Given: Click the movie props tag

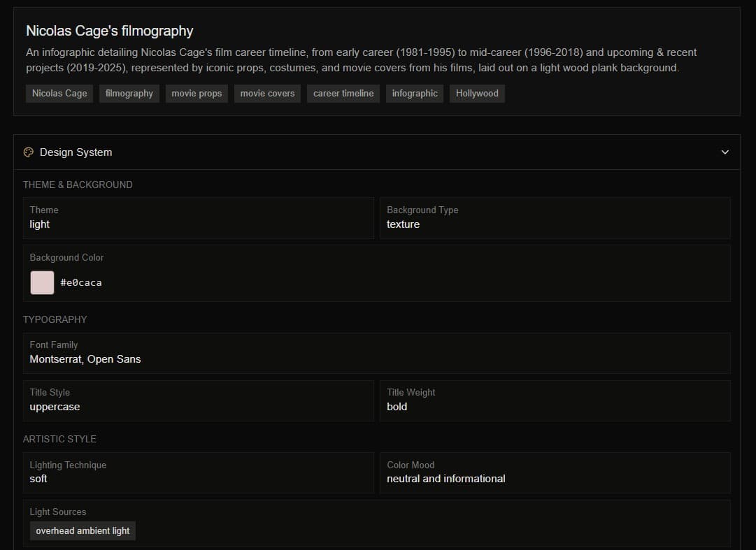Looking at the screenshot, I should coord(197,94).
